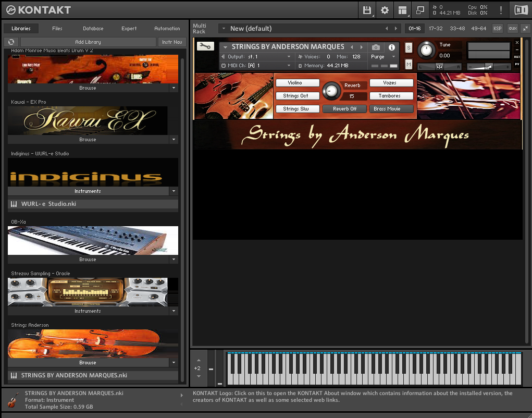Open the KSP script editor button
This screenshot has width=532, height=418.
498,29
